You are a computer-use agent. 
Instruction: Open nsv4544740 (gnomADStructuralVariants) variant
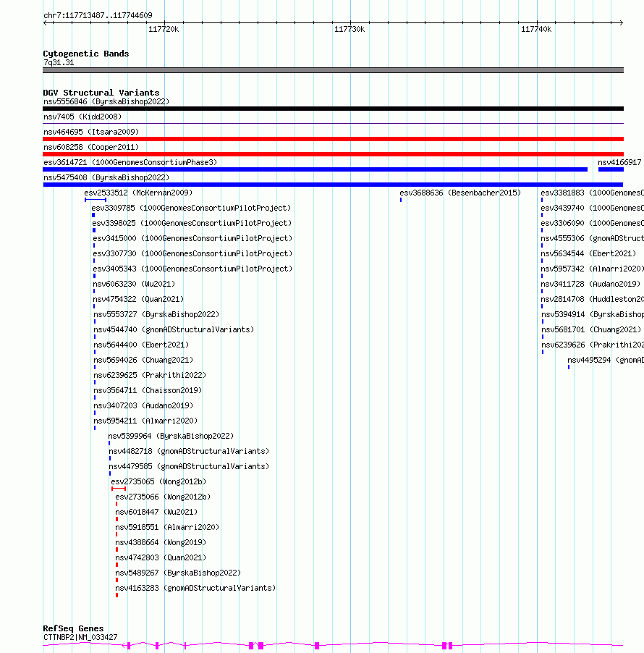[174, 329]
